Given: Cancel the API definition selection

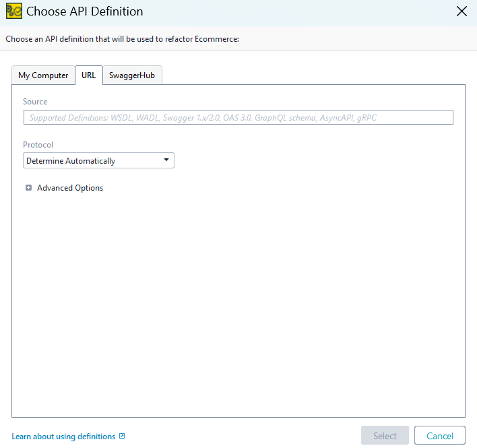Looking at the screenshot, I should (x=439, y=436).
